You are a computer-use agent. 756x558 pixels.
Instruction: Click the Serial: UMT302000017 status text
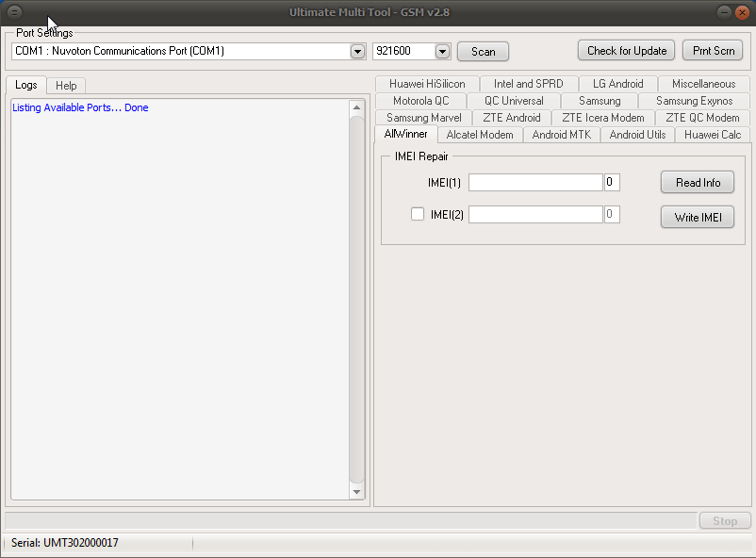65,543
